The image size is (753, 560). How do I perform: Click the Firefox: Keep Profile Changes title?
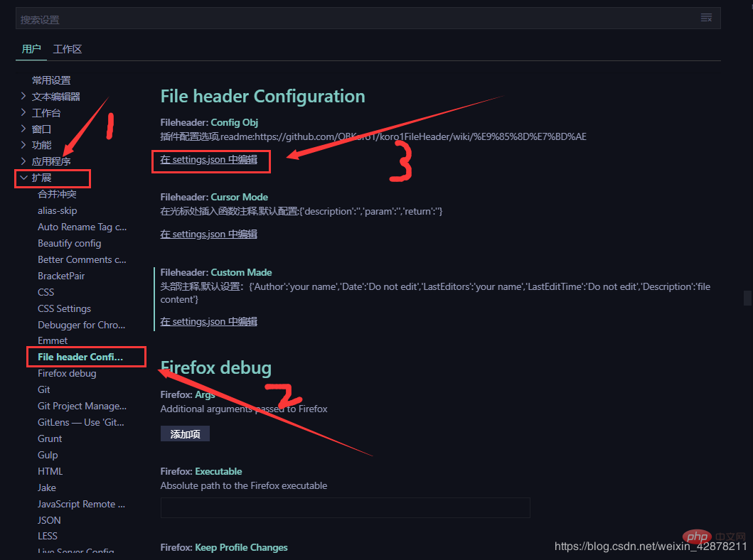click(x=224, y=547)
